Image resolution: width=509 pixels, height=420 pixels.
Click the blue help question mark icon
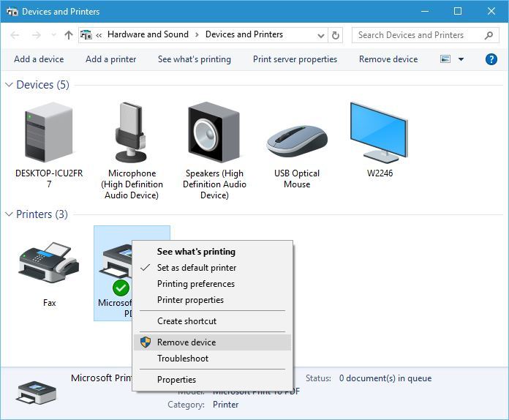coord(491,59)
